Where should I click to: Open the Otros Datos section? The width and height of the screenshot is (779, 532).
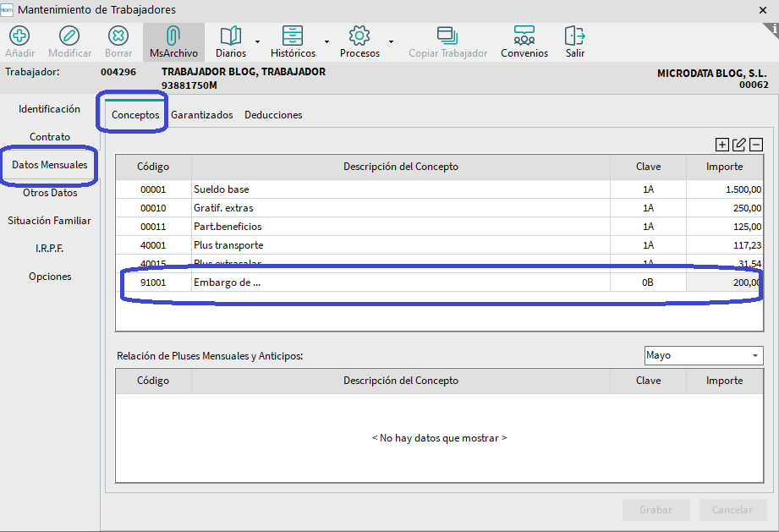[50, 193]
